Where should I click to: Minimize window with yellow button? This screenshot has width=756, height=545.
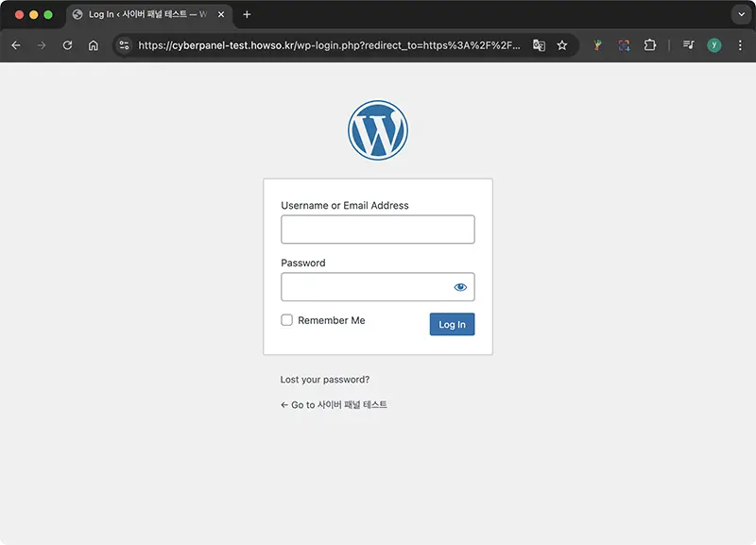[x=34, y=14]
